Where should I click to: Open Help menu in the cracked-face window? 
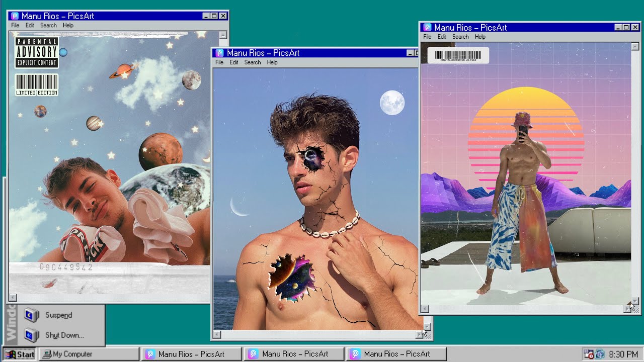pos(272,62)
